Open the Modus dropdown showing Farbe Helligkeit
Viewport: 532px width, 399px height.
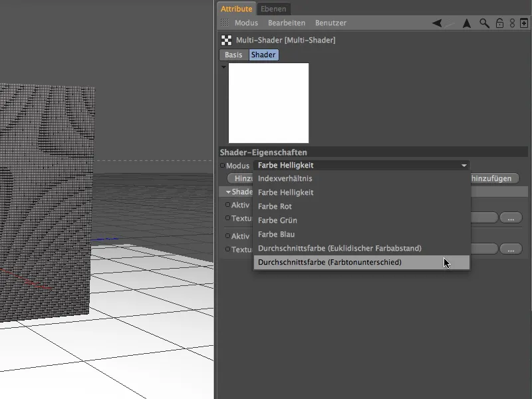pyautogui.click(x=359, y=165)
